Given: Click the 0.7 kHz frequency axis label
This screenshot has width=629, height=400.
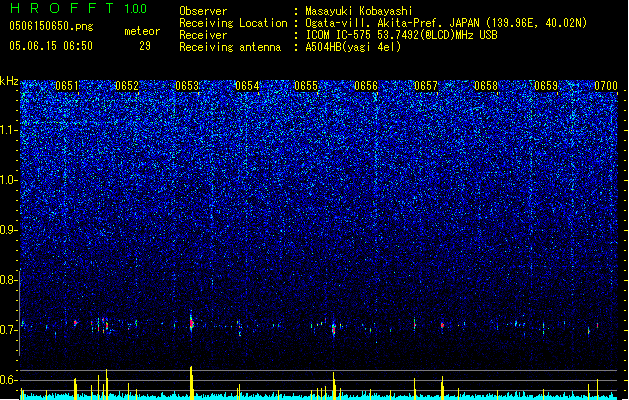Looking at the screenshot, I should point(9,330).
